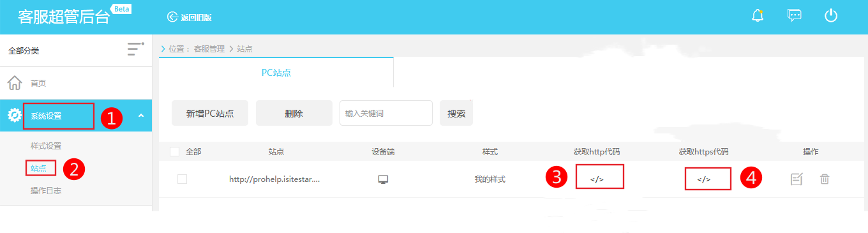The image size is (868, 233).
Task: Click the 搜索 button
Action: click(456, 113)
